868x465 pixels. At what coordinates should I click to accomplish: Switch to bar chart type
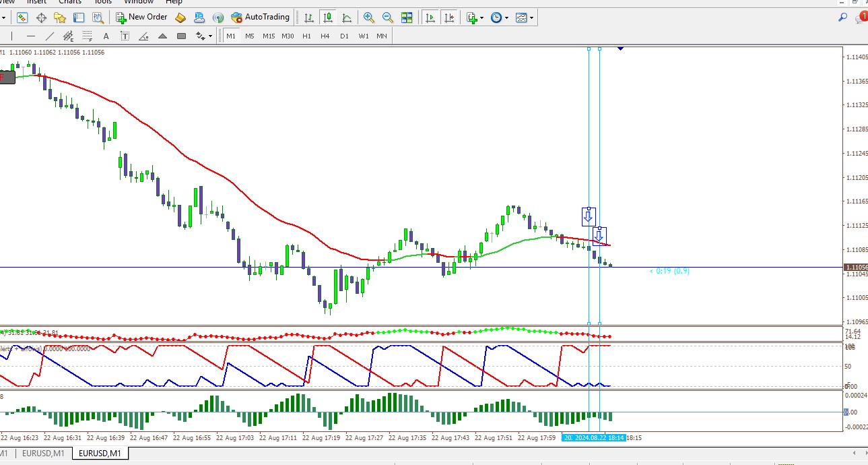308,18
